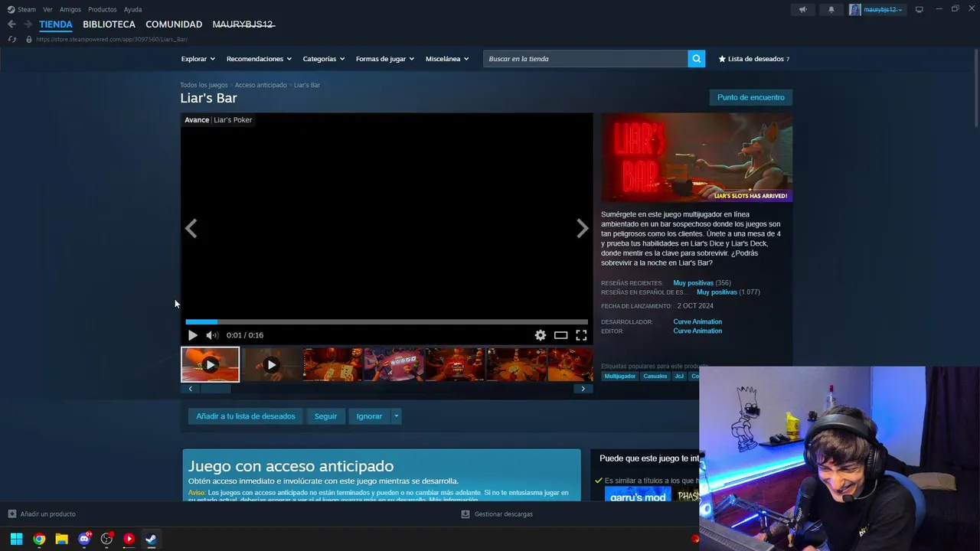Switch to the COMUNIDAD tab
Viewport: 980px width, 551px height.
click(174, 24)
